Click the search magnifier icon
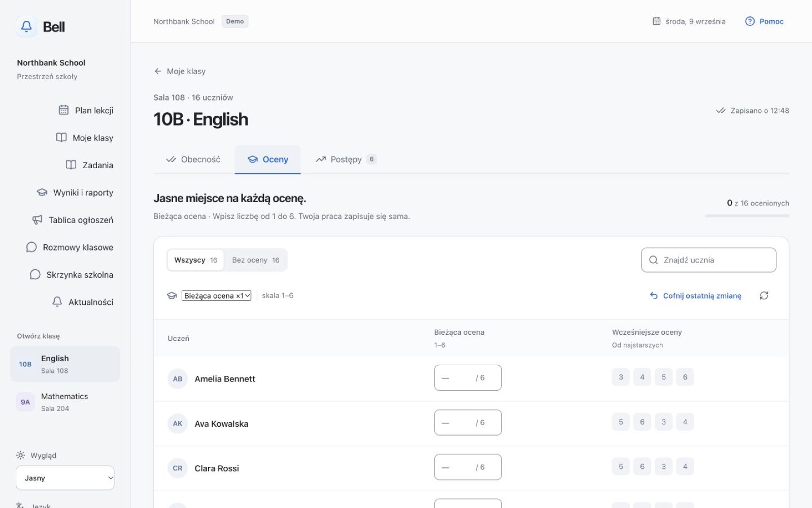The width and height of the screenshot is (812, 508). pyautogui.click(x=654, y=260)
